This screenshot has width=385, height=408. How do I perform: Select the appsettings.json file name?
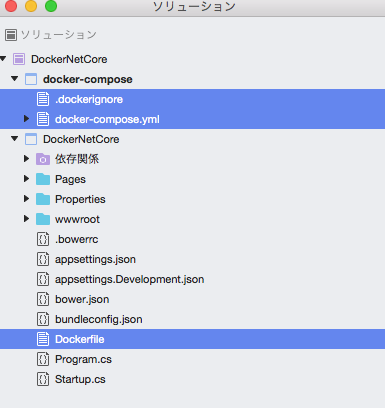(95, 259)
